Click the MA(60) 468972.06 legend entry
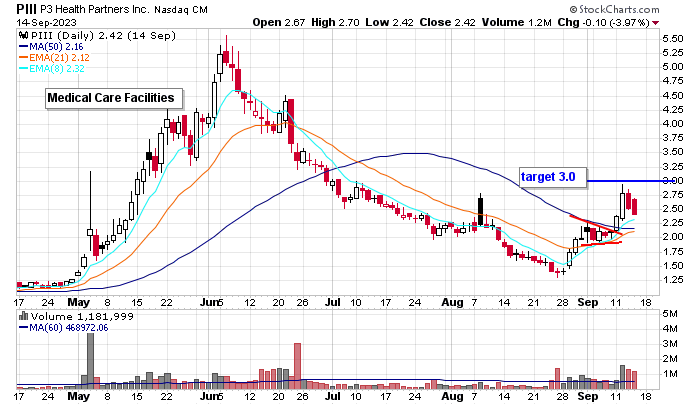This screenshot has height=405, width=700. pyautogui.click(x=63, y=327)
